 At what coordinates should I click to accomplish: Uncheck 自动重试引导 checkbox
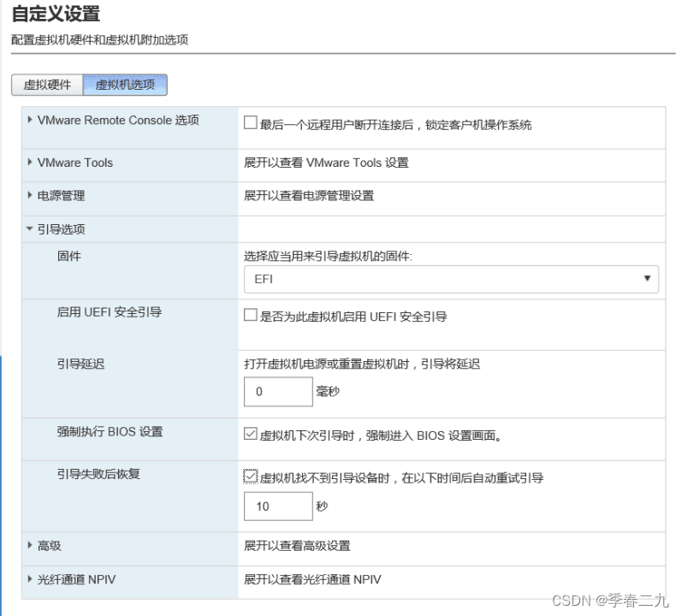click(250, 477)
